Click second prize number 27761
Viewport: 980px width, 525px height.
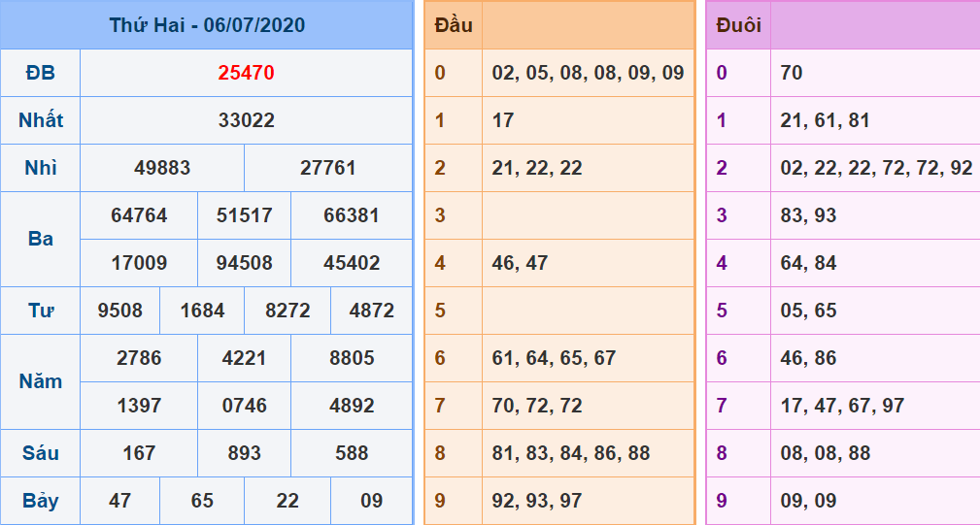pyautogui.click(x=328, y=168)
